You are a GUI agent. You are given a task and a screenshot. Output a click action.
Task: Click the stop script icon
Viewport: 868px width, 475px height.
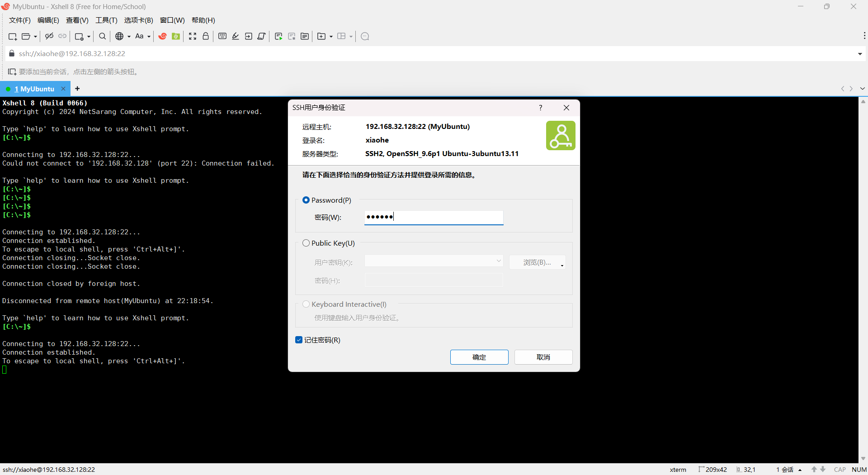pyautogui.click(x=292, y=36)
